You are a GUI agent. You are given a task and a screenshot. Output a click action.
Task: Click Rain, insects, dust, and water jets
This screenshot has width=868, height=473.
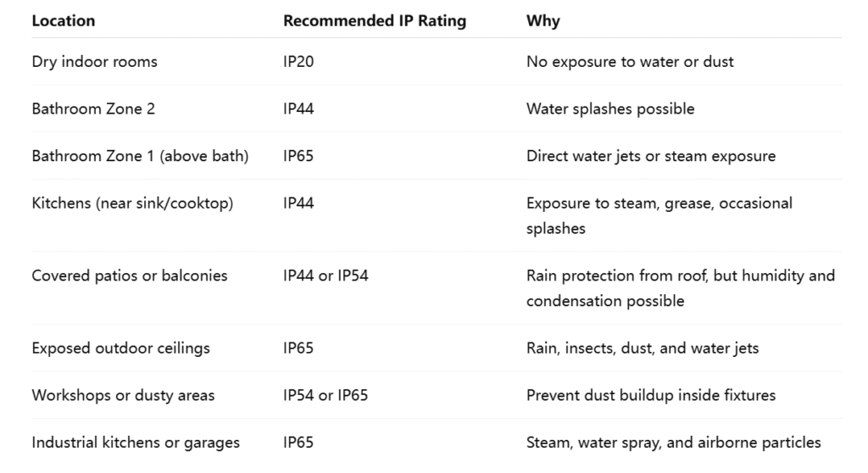643,348
